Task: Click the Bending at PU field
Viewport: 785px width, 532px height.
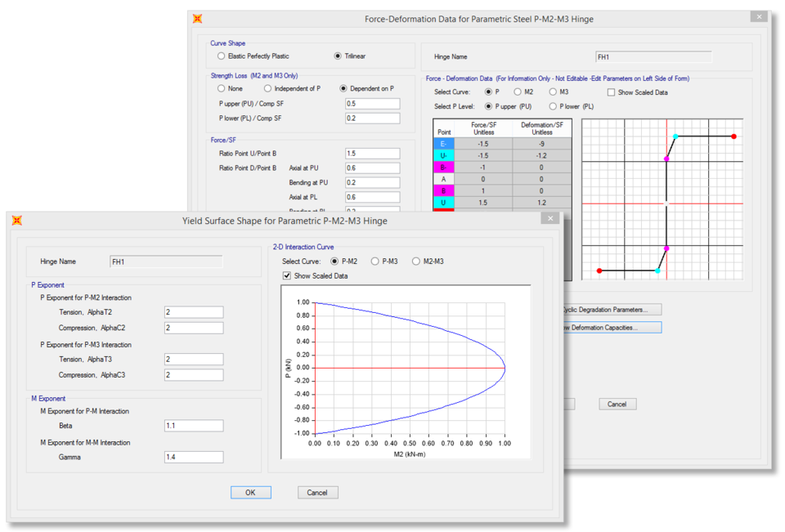Action: click(373, 183)
